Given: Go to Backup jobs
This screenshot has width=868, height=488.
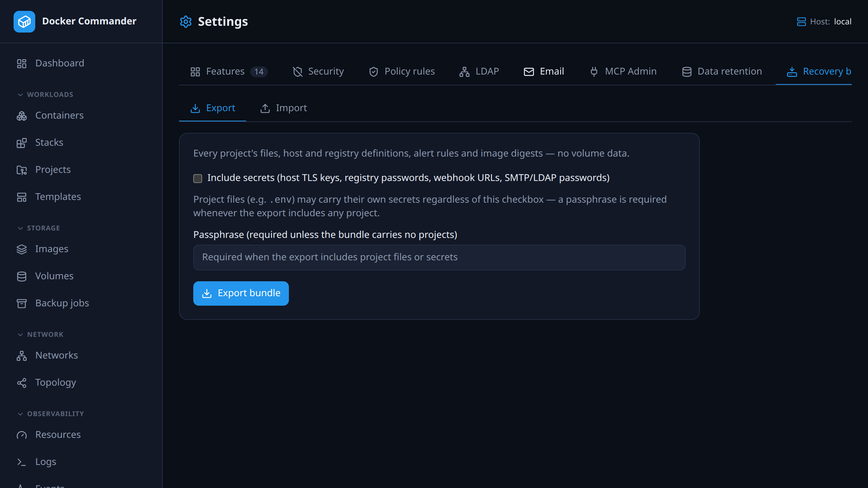Looking at the screenshot, I should 81,303.
